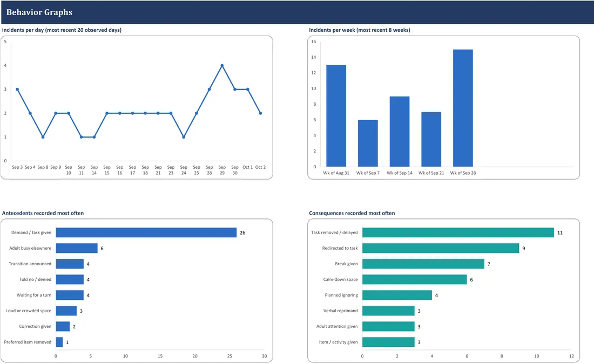This screenshot has width=594, height=364.
Task: Select the Wk of Sep 14 bar
Action: coord(400,131)
